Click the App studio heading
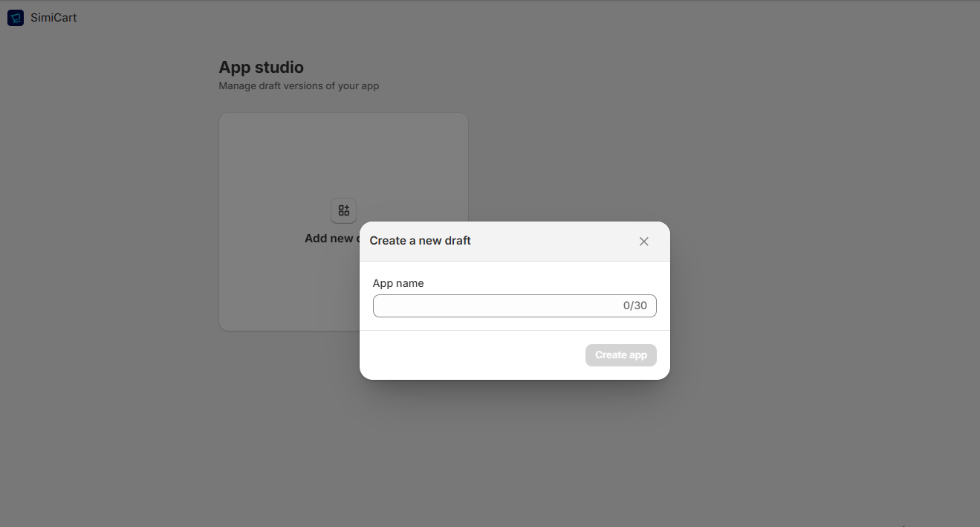The height and width of the screenshot is (527, 980). click(x=261, y=67)
